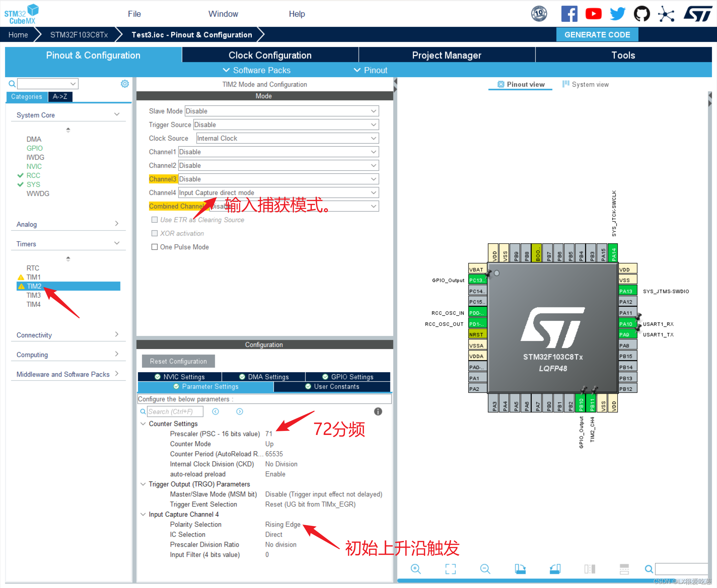Open the Channel1 dropdown
The width and height of the screenshot is (717, 588).
point(278,152)
